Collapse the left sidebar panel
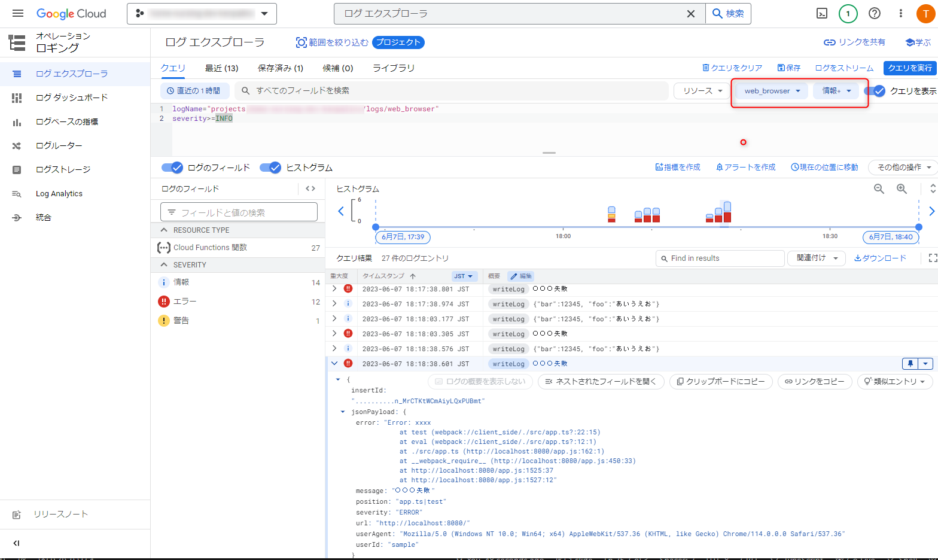Screen dimensions: 938x560 [x=17, y=543]
